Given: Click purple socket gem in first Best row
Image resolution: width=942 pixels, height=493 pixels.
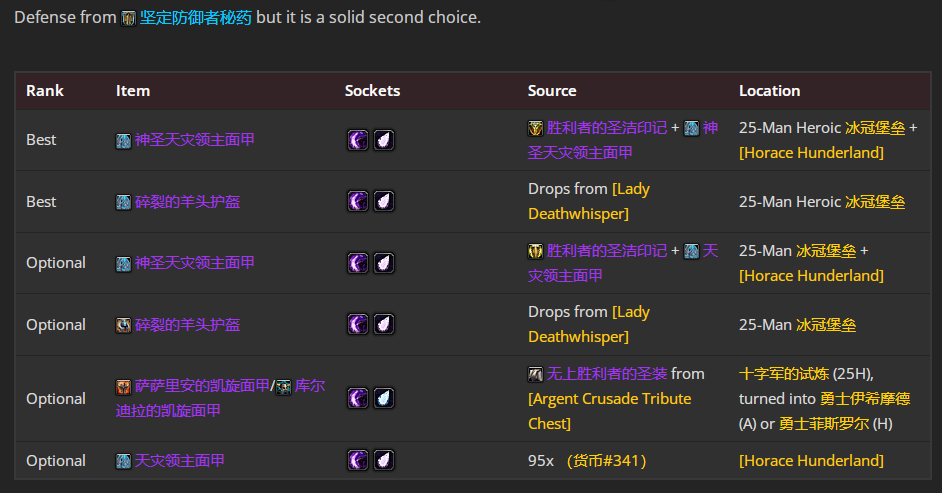Looking at the screenshot, I should 357,140.
